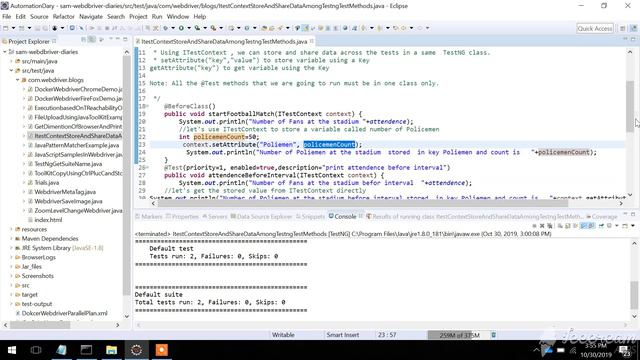
Task: Click the heap memory usage bar
Action: (x=459, y=335)
